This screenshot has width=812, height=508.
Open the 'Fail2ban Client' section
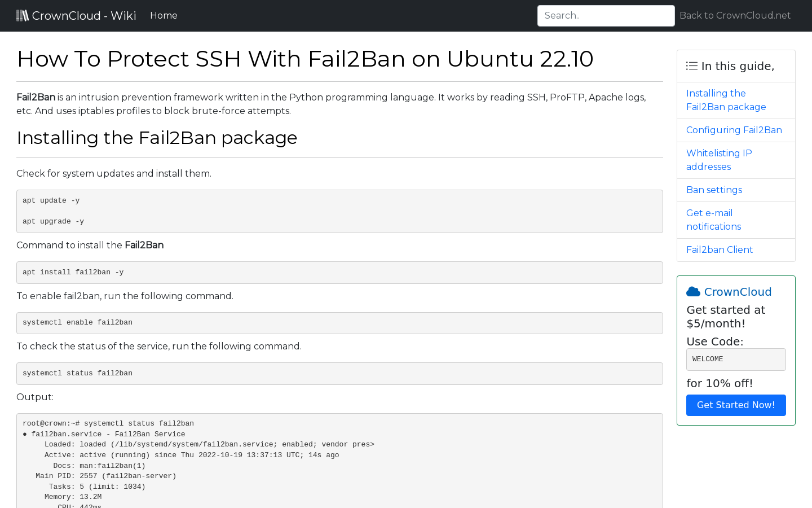pyautogui.click(x=720, y=249)
